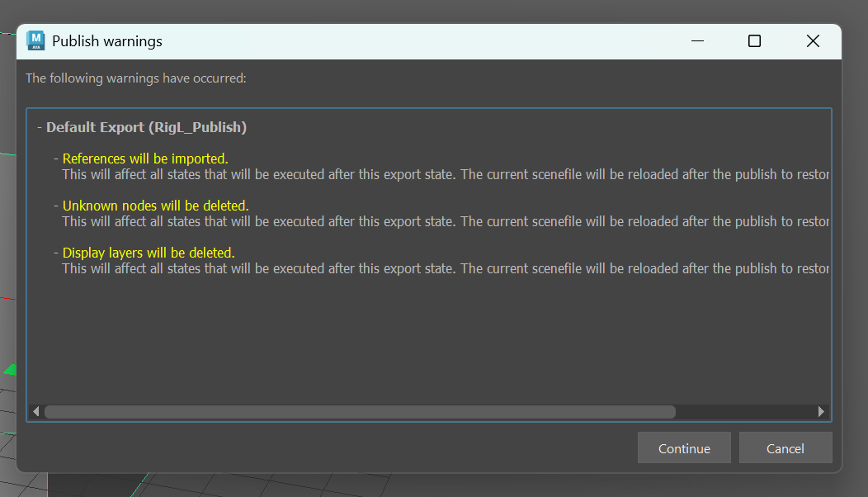The image size is (868, 497).
Task: Click scrollbar track right of the thumb
Action: click(745, 411)
